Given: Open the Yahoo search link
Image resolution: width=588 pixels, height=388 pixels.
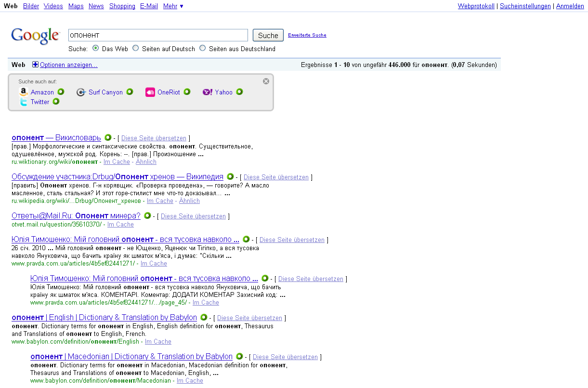Looking at the screenshot, I should [x=224, y=92].
